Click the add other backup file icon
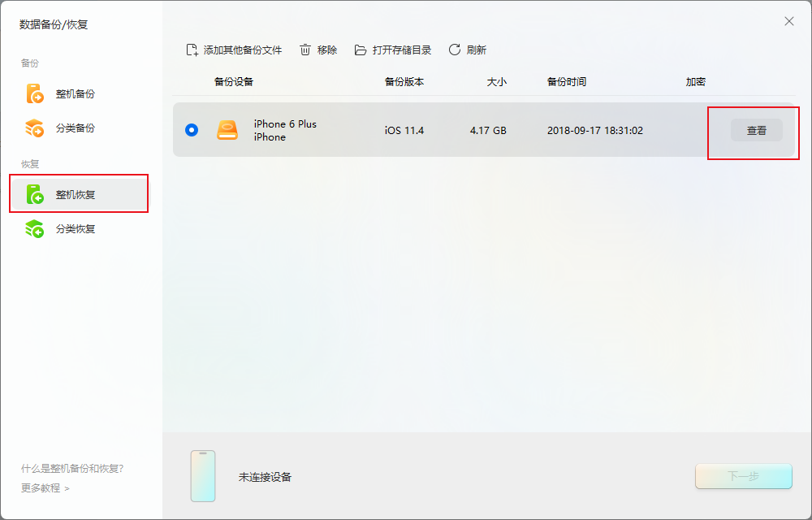812x520 pixels. (x=192, y=50)
